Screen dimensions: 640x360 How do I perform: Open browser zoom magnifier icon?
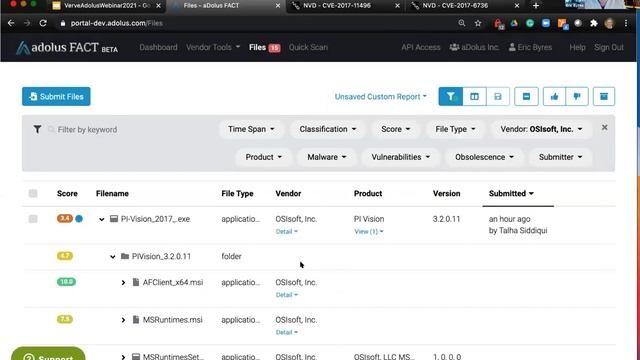pyautogui.click(x=462, y=23)
